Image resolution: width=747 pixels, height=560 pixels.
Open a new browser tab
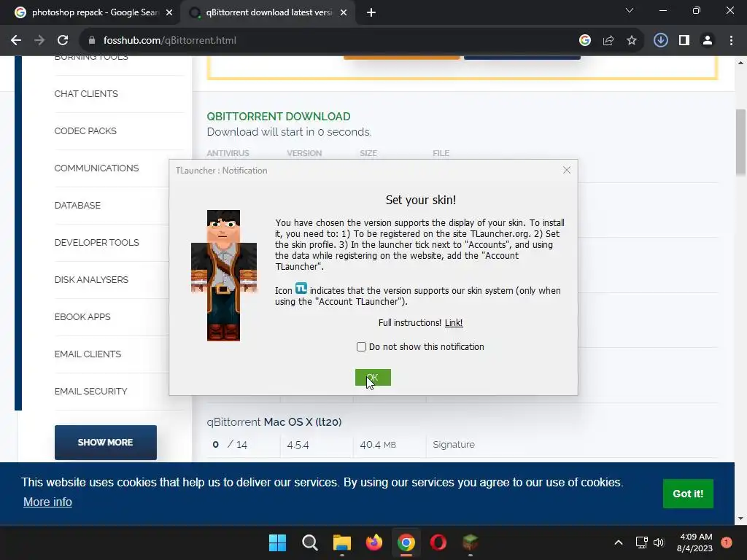(371, 13)
